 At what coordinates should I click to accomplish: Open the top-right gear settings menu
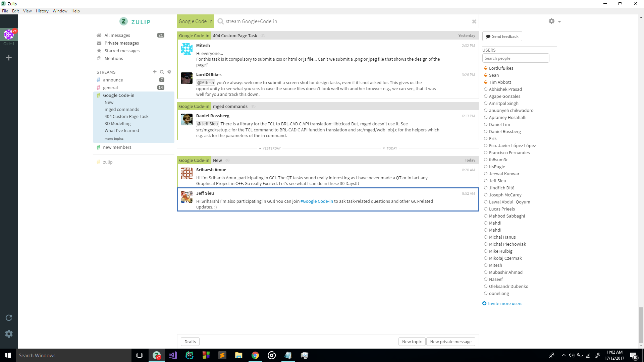tap(554, 21)
